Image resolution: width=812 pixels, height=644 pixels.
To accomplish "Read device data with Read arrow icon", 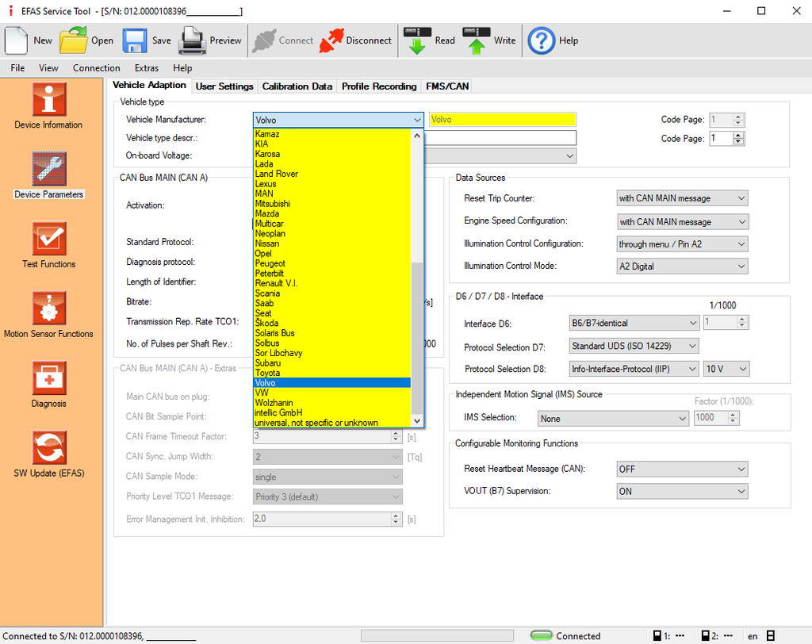I will tap(417, 40).
